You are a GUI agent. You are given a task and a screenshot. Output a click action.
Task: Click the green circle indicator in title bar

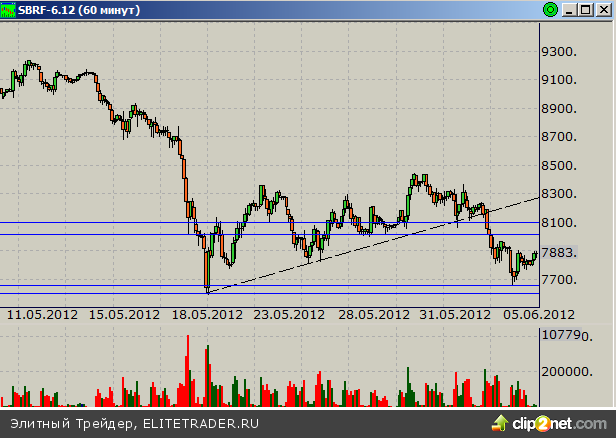[x=549, y=9]
